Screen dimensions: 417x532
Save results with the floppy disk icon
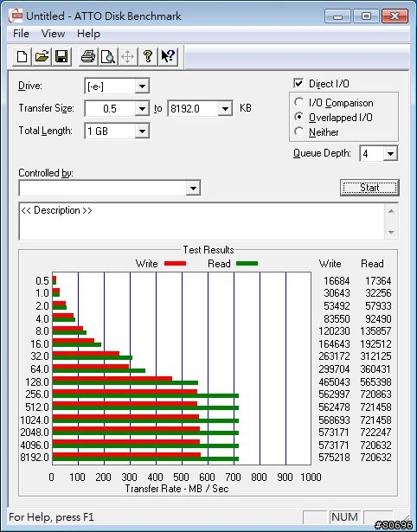pos(61,56)
